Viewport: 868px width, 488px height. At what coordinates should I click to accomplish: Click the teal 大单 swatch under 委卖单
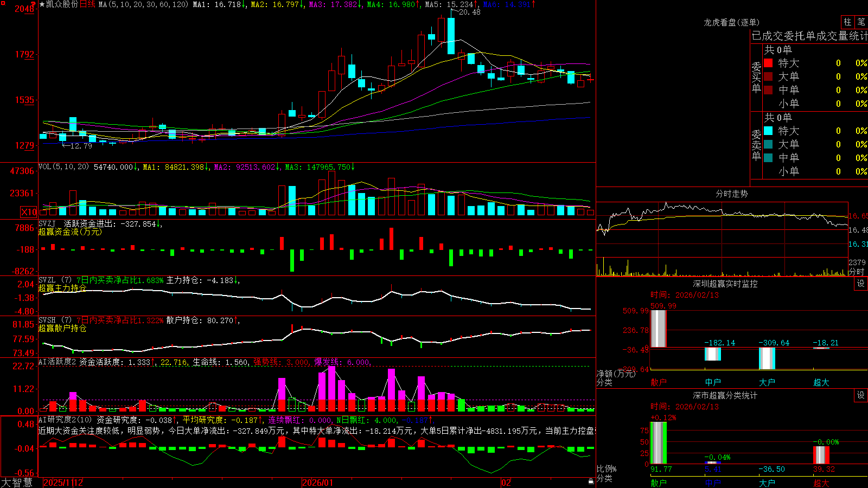click(x=768, y=144)
